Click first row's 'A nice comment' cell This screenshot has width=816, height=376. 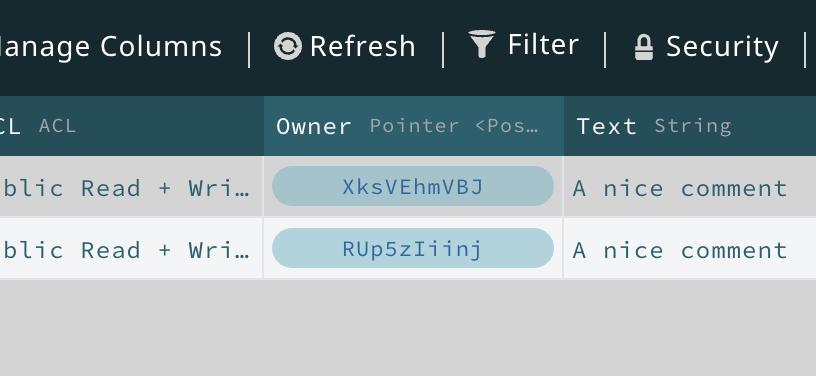[690, 187]
